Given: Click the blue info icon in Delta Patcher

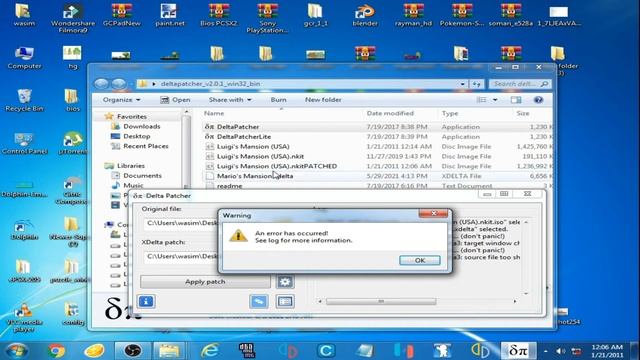Looking at the screenshot, I should click(x=146, y=301).
